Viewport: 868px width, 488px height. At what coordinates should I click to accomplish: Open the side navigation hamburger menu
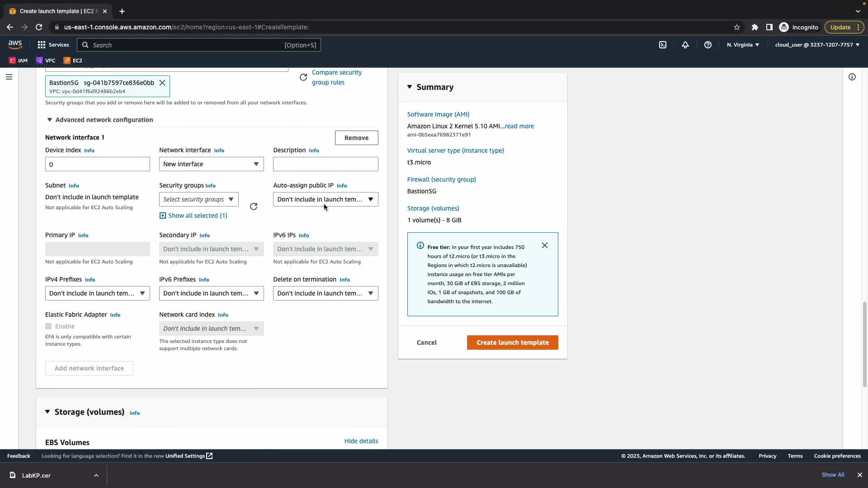(x=9, y=77)
